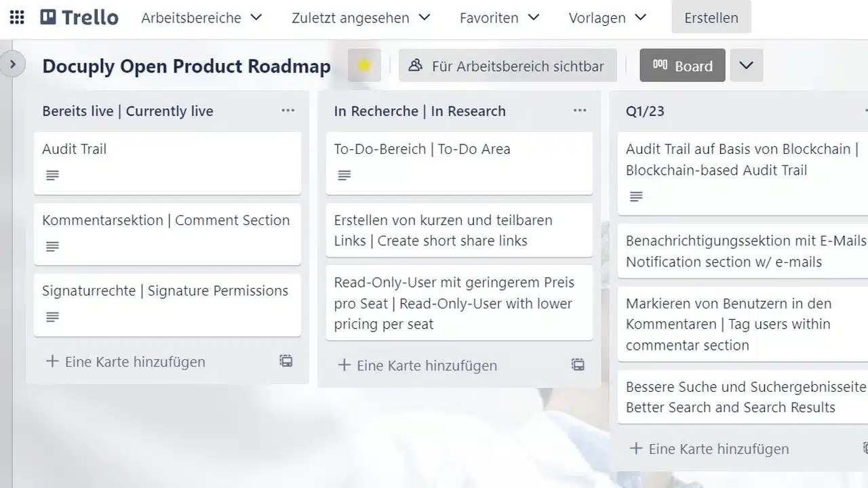Add a card to the Q1/23 list

[719, 449]
